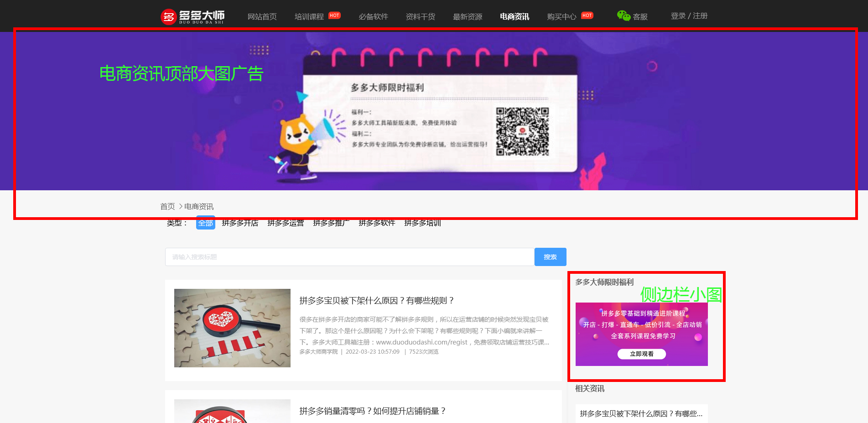
Task: Open the WeChat 客服 icon
Action: 624,16
